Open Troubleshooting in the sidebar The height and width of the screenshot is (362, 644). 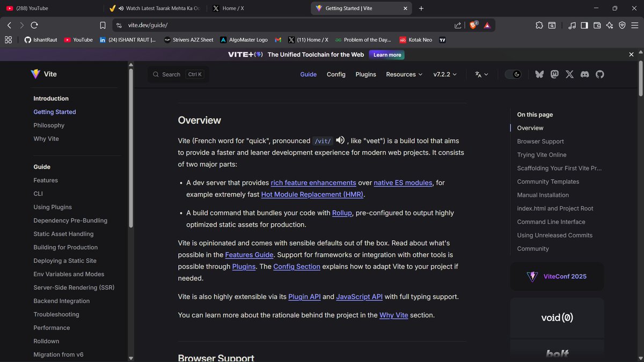point(56,314)
